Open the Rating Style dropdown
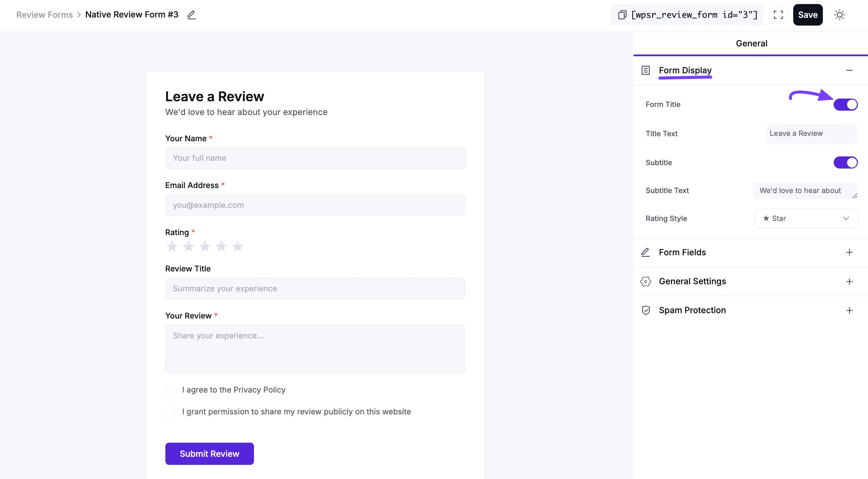 tap(806, 218)
